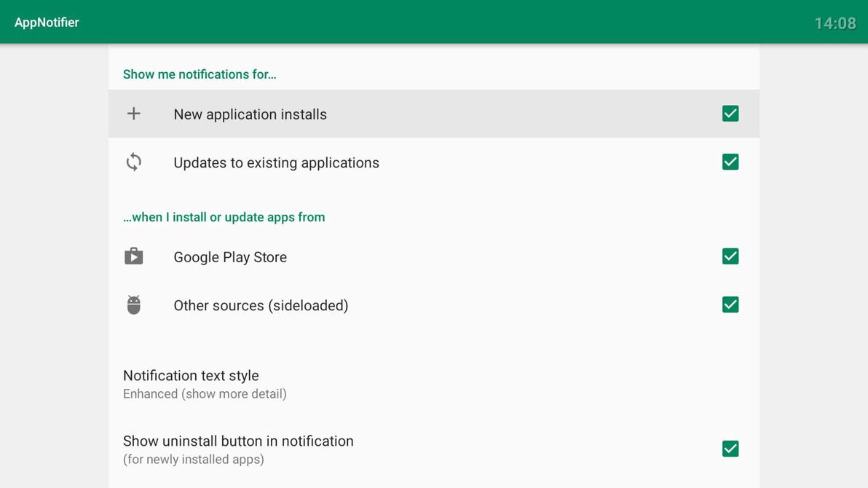Uncheck updates to existing applications
The image size is (868, 488).
tap(730, 161)
